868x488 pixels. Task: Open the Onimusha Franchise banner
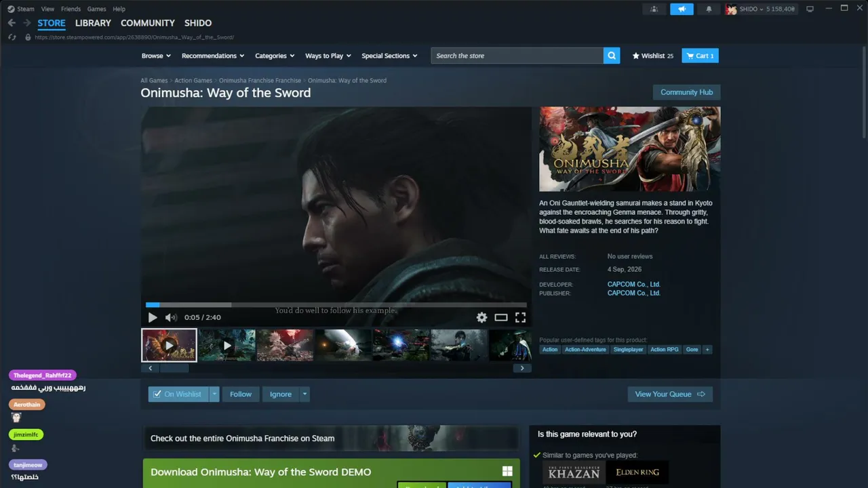(x=332, y=438)
